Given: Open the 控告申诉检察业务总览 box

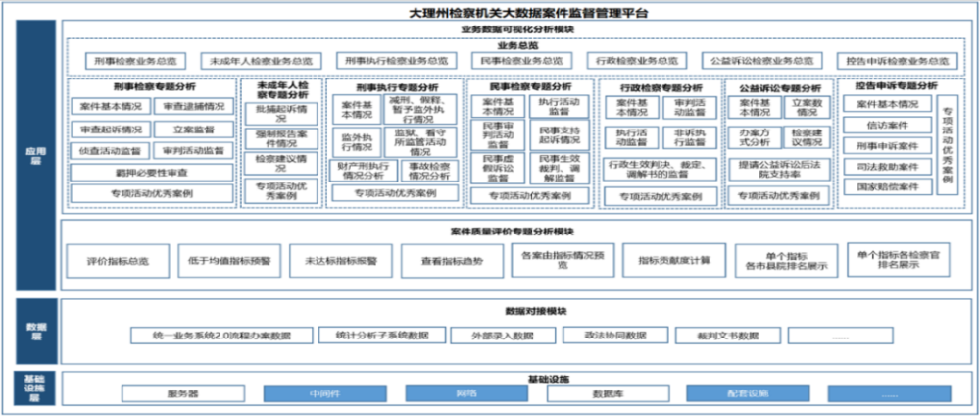Looking at the screenshot, I should 894,61.
